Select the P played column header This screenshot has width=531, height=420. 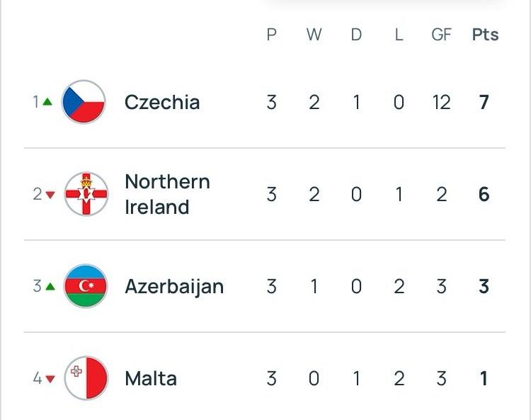coord(271,35)
